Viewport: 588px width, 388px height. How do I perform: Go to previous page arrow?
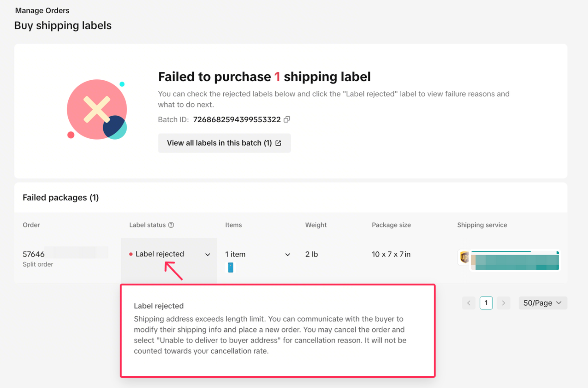[x=469, y=303]
